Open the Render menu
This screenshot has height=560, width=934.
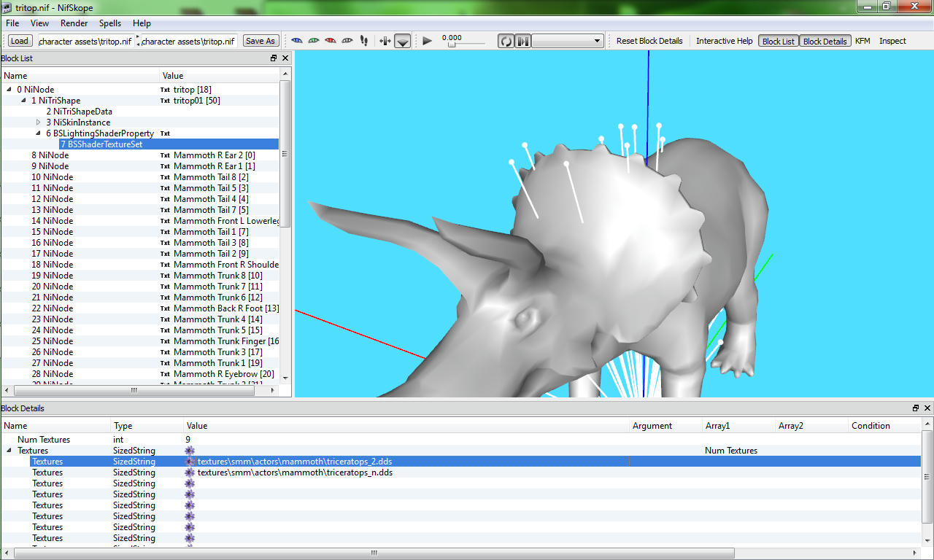click(74, 23)
